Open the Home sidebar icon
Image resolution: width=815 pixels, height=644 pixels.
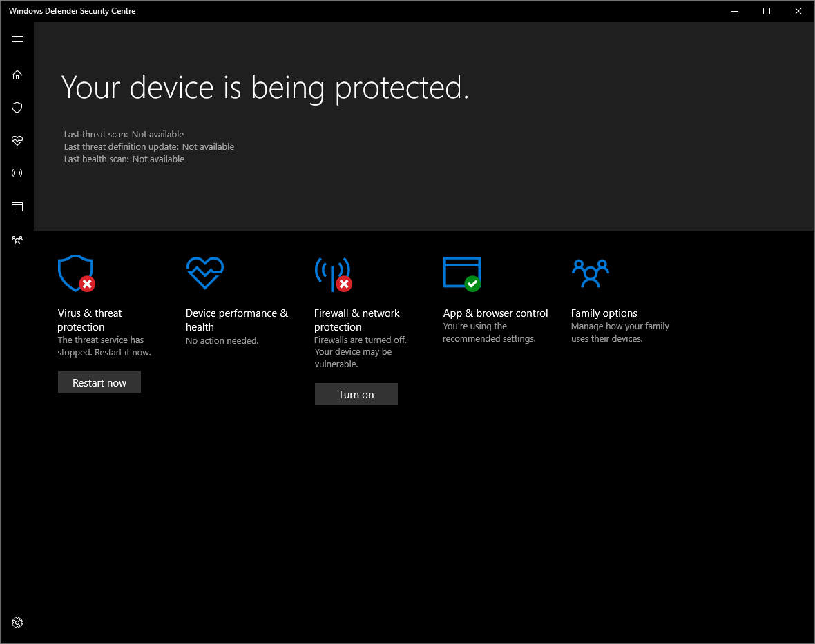17,75
